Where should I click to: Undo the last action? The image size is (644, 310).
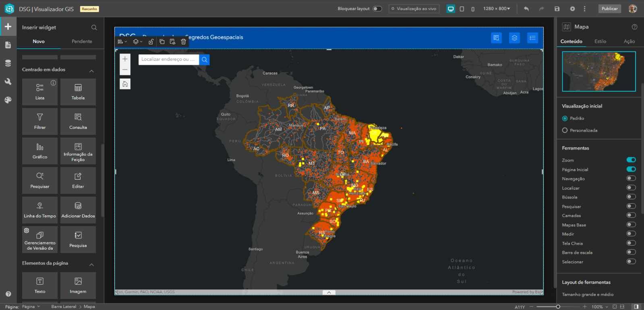click(526, 9)
